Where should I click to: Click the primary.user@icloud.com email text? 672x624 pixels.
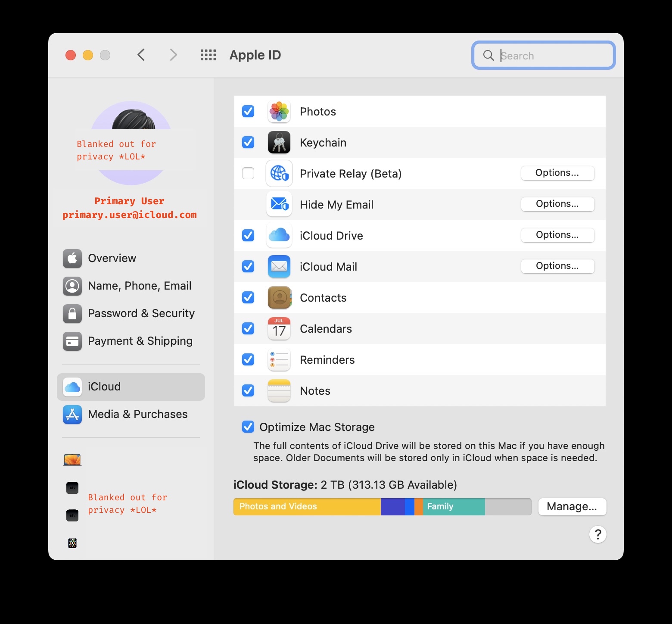click(x=130, y=215)
